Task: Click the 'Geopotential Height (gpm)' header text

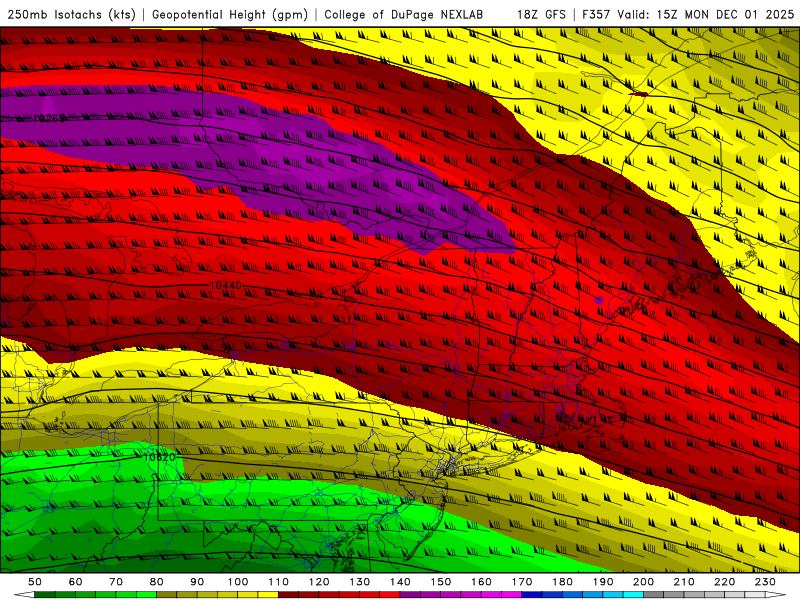Action: pyautogui.click(x=230, y=15)
